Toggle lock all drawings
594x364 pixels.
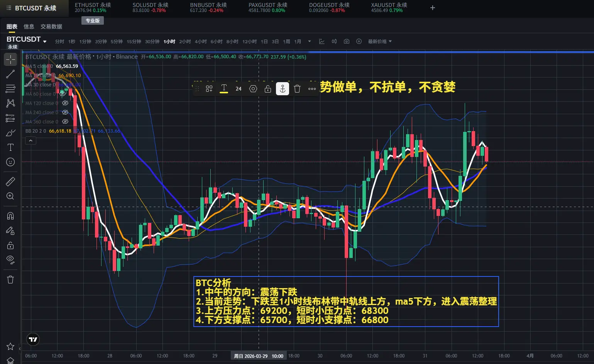10,245
